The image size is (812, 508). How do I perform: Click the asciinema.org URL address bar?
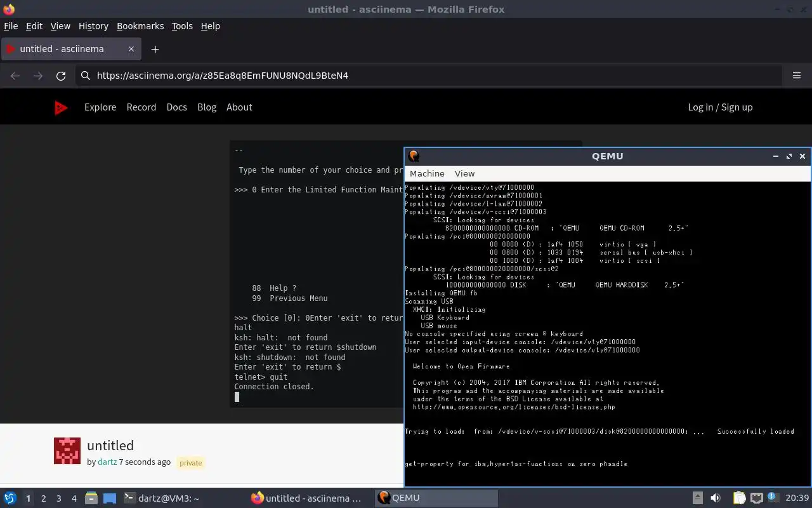[x=428, y=76]
